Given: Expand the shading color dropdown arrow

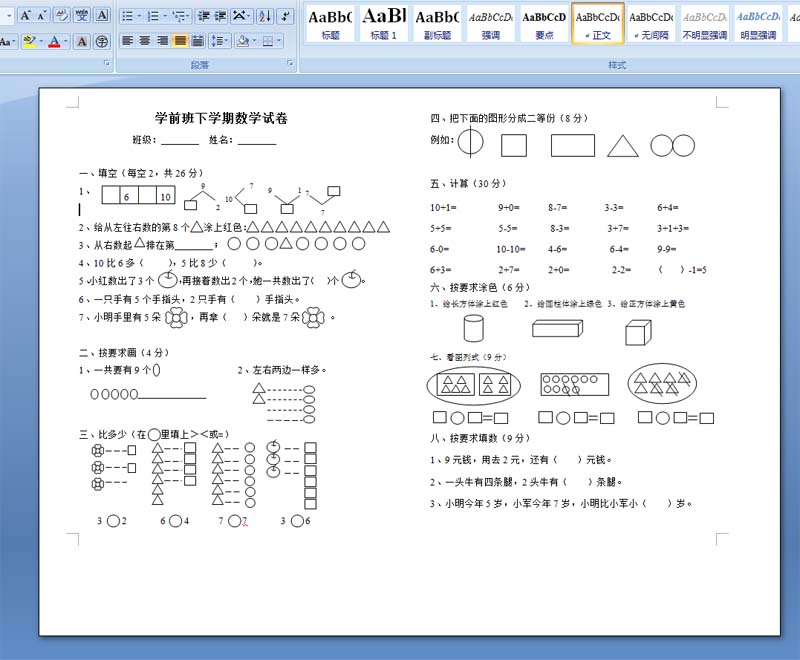Looking at the screenshot, I should [254, 41].
